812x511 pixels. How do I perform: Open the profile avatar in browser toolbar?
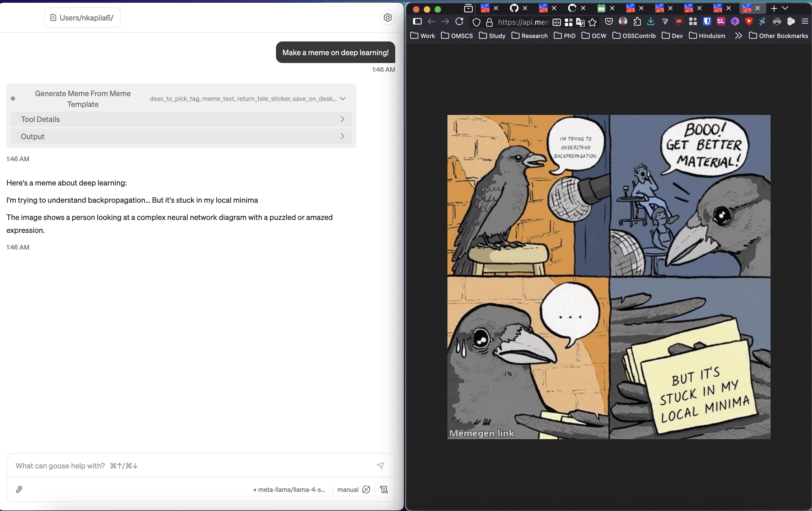(623, 22)
